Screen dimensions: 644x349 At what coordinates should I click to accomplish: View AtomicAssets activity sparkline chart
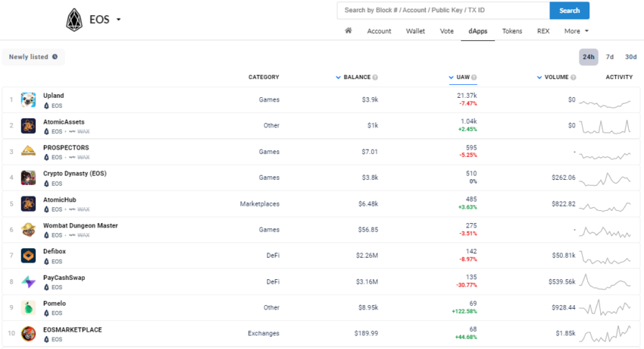coord(605,127)
